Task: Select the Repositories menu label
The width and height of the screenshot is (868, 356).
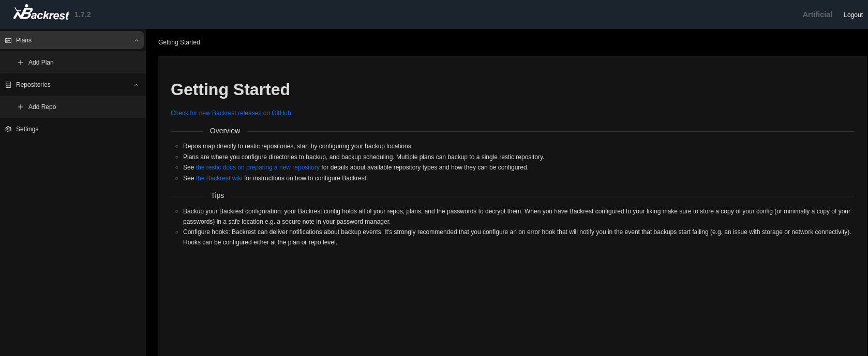Action: coord(33,85)
